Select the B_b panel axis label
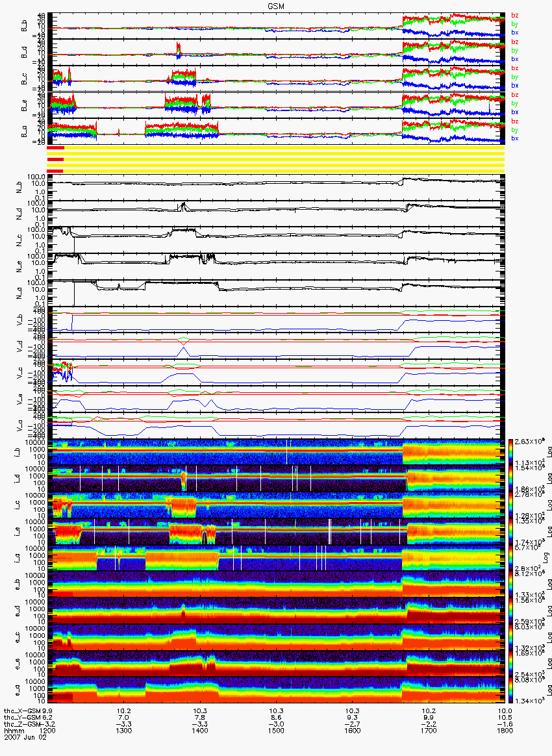 (x=24, y=26)
